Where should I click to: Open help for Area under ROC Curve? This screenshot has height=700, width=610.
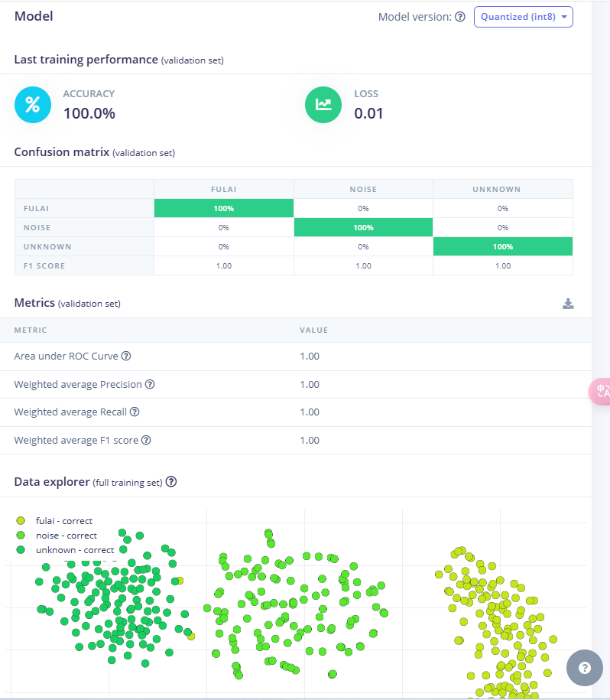click(126, 356)
